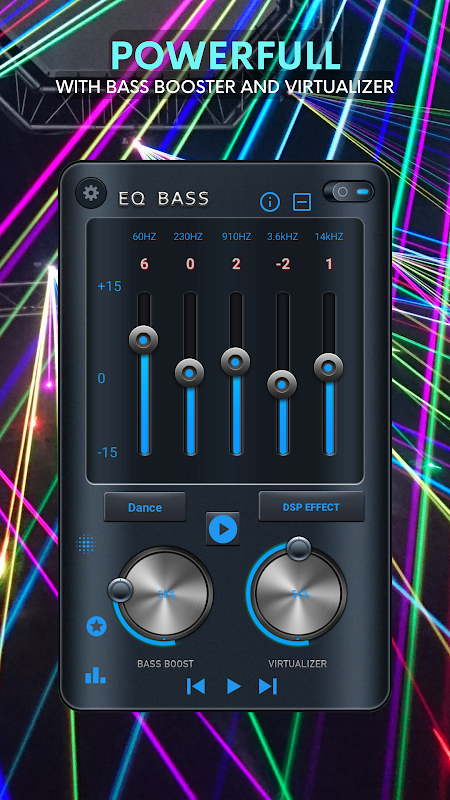Click the 14kHZ slider knob
The height and width of the screenshot is (800, 450).
pyautogui.click(x=329, y=367)
